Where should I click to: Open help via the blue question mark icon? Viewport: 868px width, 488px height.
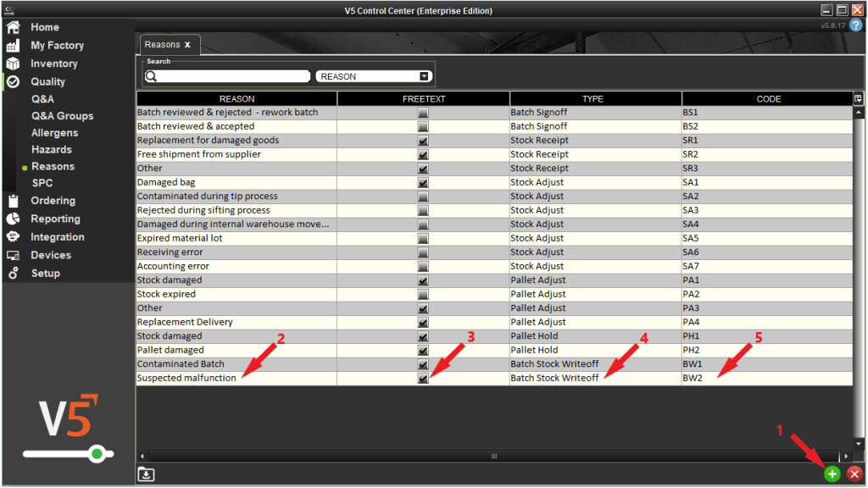coord(856,25)
